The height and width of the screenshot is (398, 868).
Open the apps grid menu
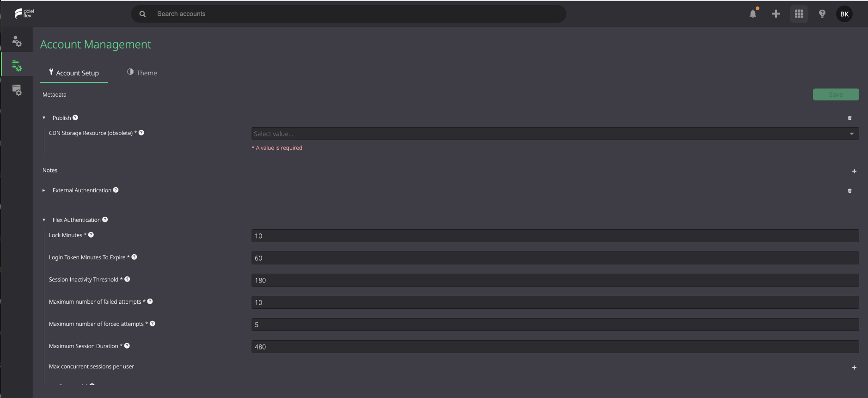(799, 14)
